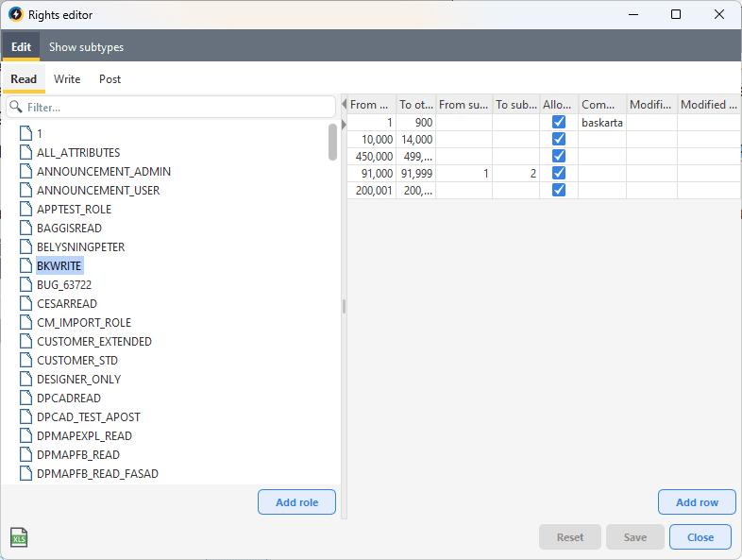The width and height of the screenshot is (742, 560).
Task: Click the row indicator arrow on first row
Action: pos(344,124)
